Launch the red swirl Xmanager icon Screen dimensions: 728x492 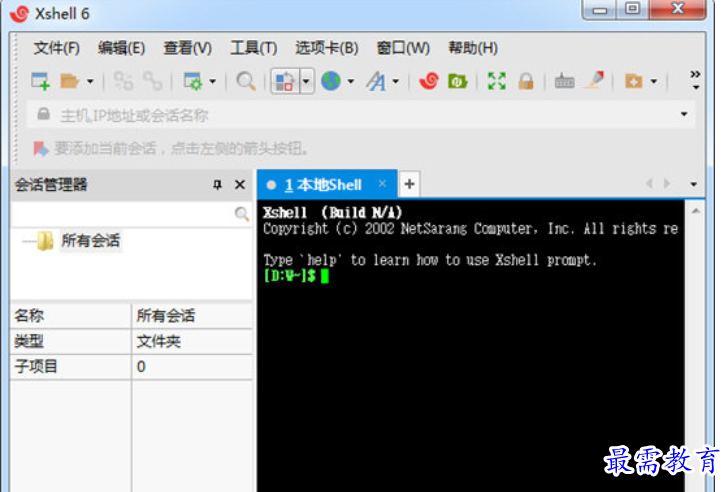coord(429,81)
